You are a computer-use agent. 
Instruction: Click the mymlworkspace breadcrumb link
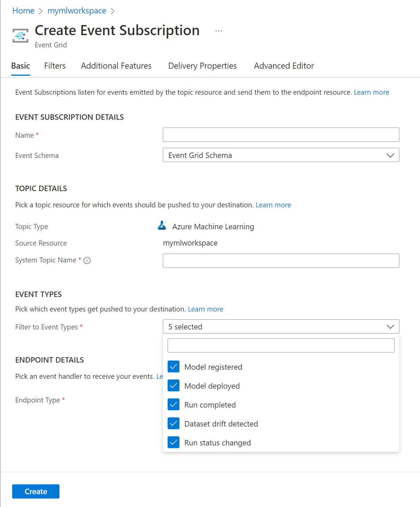coord(77,11)
